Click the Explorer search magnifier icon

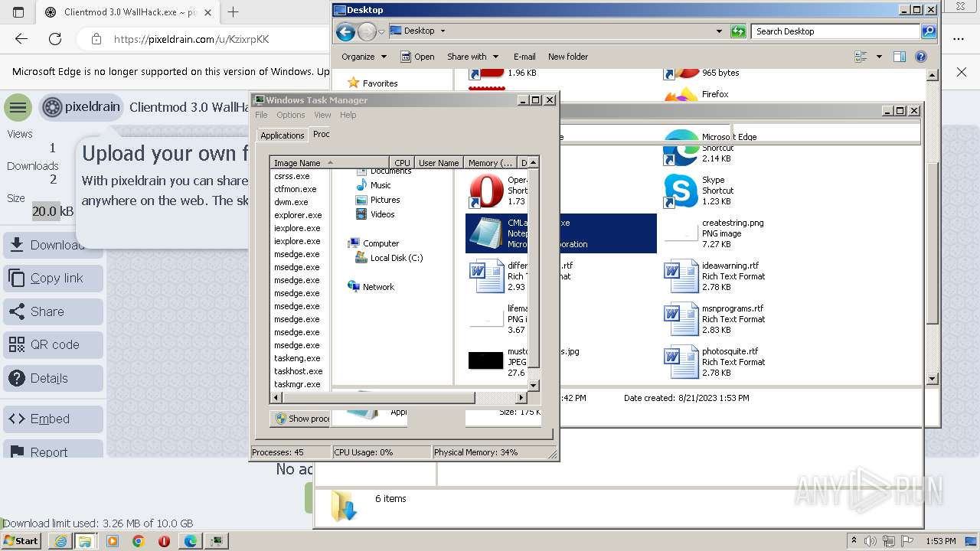pos(929,31)
